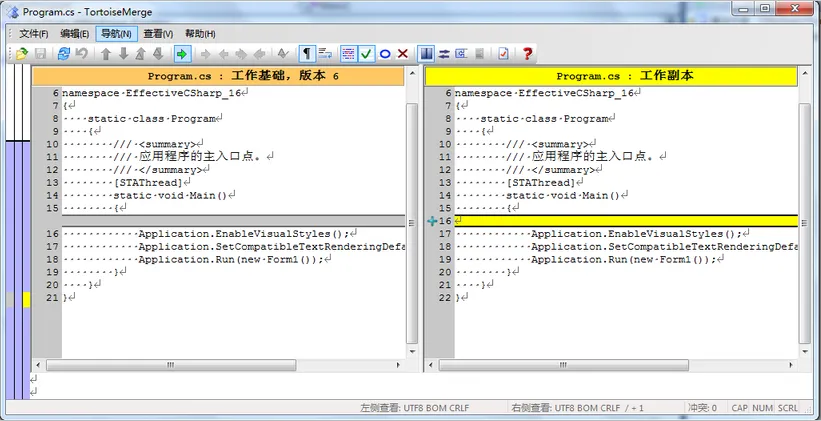
Task: Click the switch left-right views icon
Action: click(444, 53)
